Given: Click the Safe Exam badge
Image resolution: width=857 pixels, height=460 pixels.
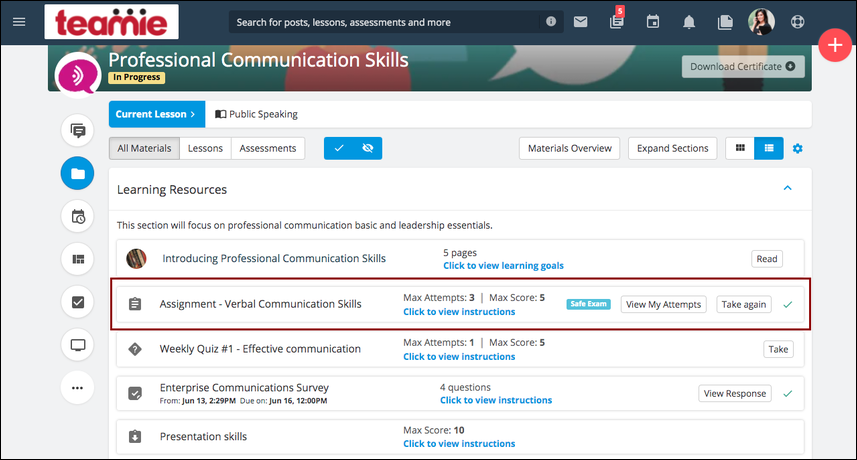Looking at the screenshot, I should (x=589, y=304).
